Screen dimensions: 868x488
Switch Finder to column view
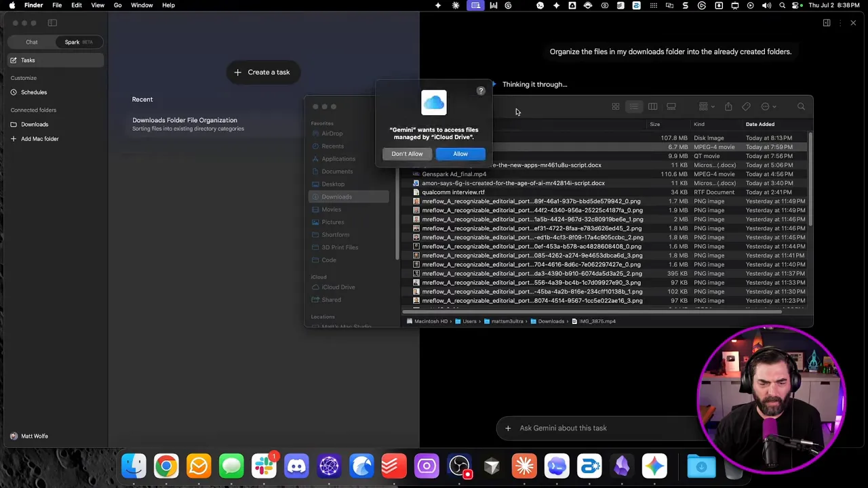click(x=652, y=107)
